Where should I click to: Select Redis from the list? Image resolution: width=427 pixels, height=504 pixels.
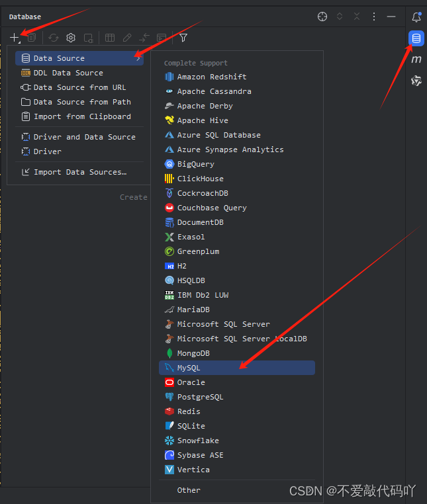[237, 411]
